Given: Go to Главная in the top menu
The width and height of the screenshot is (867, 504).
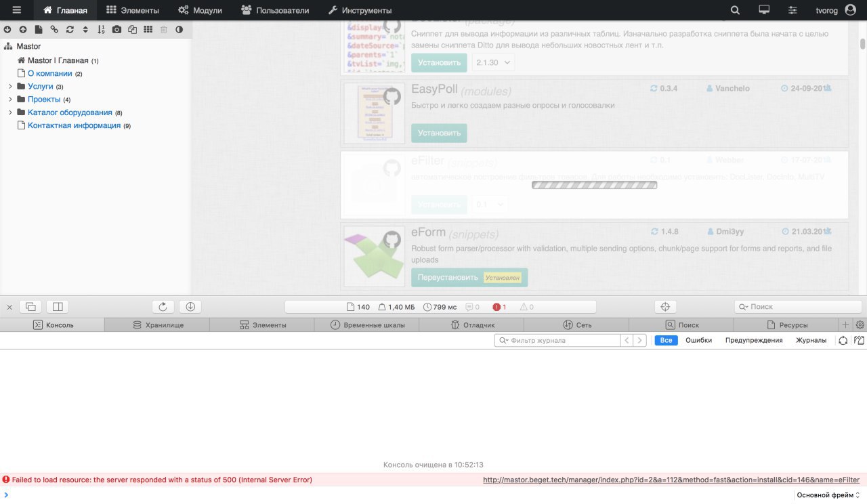Looking at the screenshot, I should pyautogui.click(x=65, y=10).
